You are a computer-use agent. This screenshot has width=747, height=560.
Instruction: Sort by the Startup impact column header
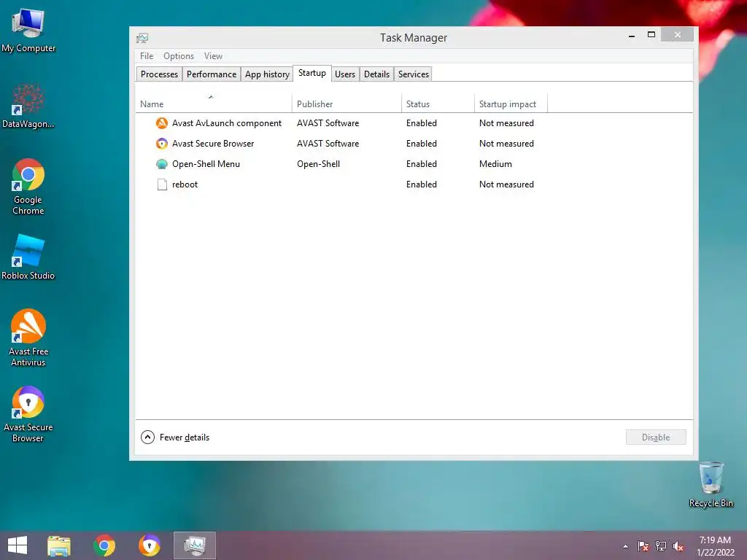(x=511, y=104)
